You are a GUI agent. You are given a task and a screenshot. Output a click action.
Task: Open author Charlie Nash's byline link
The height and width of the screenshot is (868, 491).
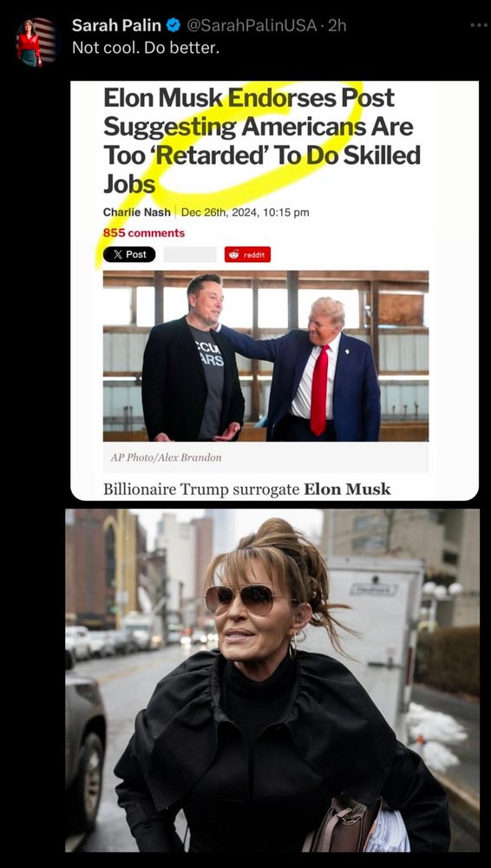pyautogui.click(x=137, y=212)
